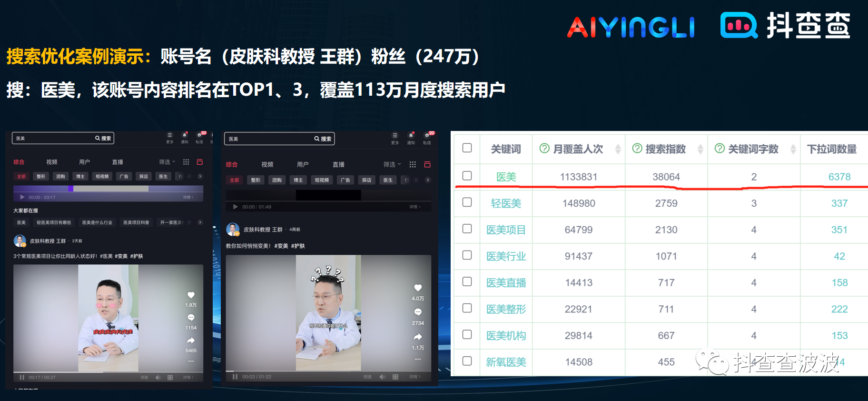Open 私信 icon in middle search panel
The height and width of the screenshot is (401, 868).
pyautogui.click(x=427, y=135)
